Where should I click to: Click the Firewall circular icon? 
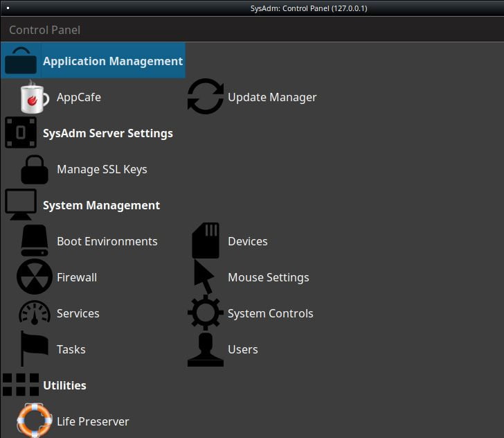tap(35, 277)
